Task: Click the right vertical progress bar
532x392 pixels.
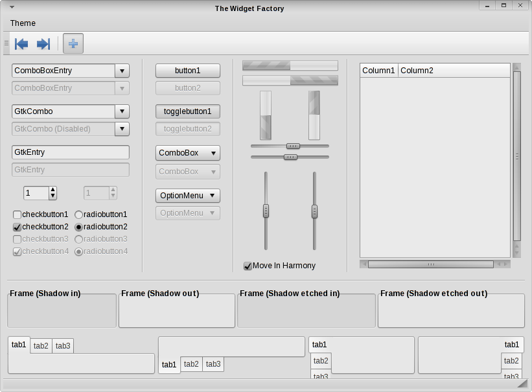Action: coord(314,115)
